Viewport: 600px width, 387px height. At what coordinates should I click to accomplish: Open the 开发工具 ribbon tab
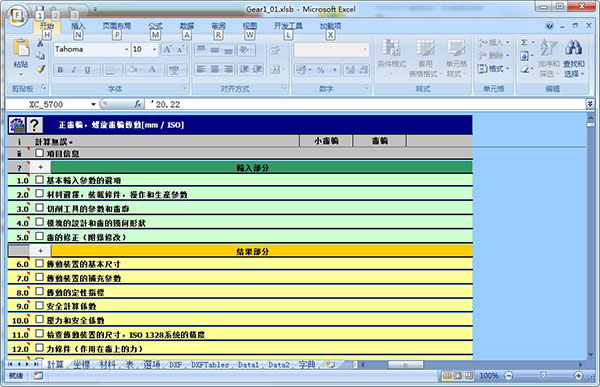(288, 26)
